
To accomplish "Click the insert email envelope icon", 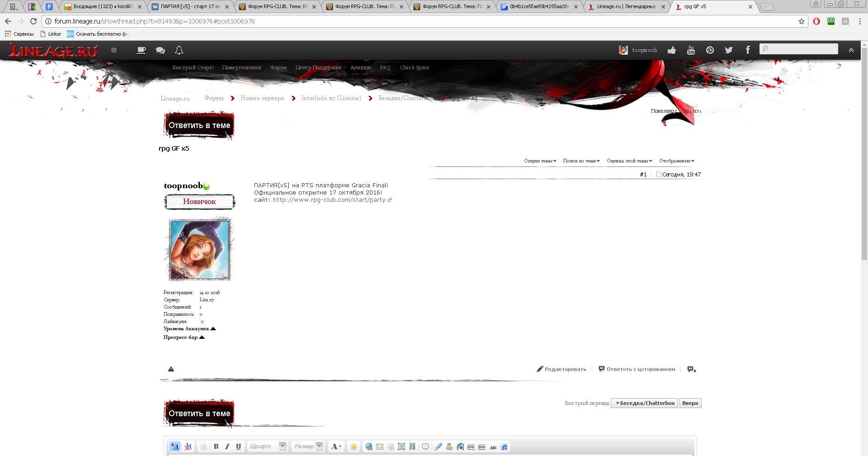I will coord(380,446).
